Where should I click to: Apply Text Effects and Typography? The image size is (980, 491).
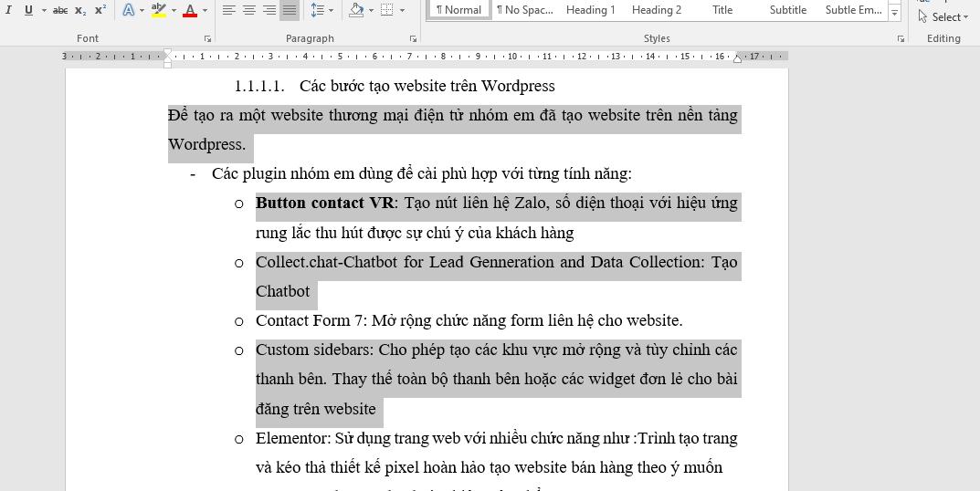point(128,10)
